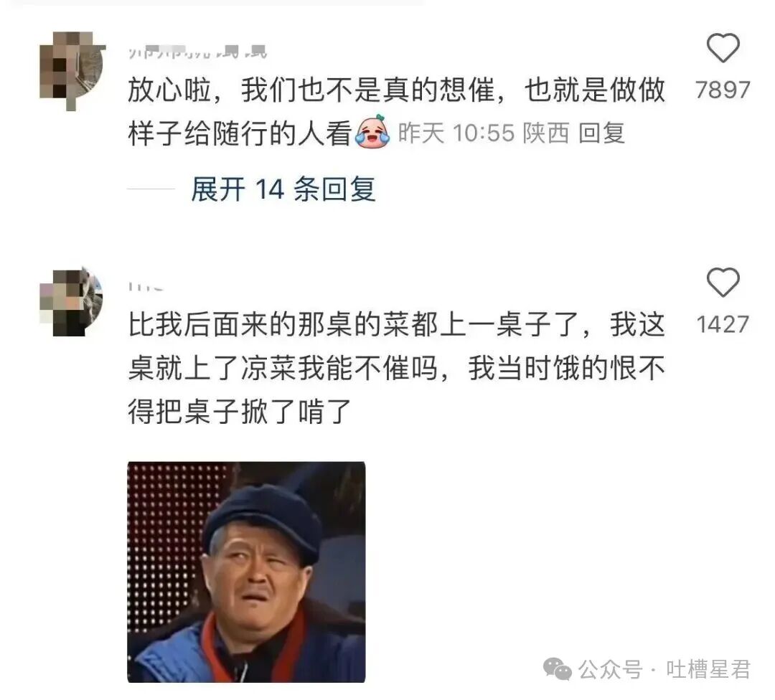This screenshot has height=700, width=775.
Task: Tap the 陕西 location label
Action: point(546,133)
